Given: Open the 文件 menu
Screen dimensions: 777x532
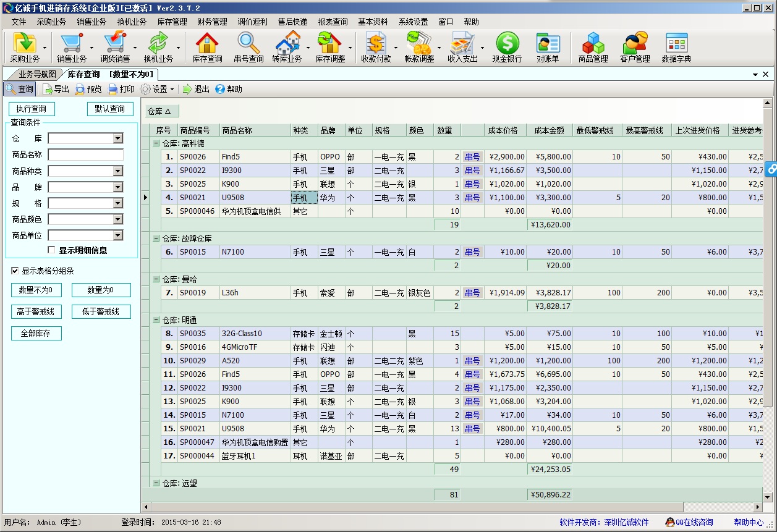Looking at the screenshot, I should [x=19, y=22].
